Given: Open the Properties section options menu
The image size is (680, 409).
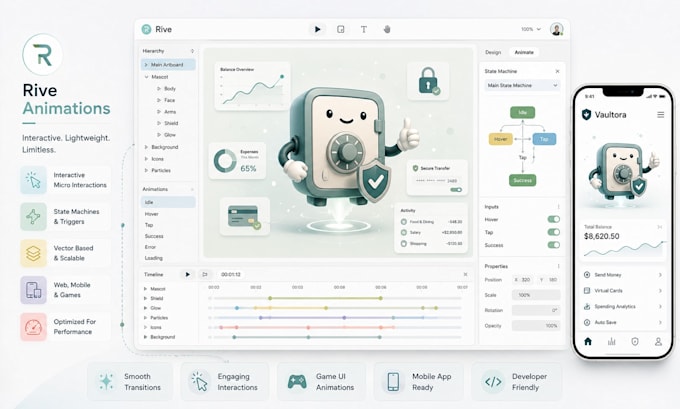Looking at the screenshot, I should (x=558, y=266).
